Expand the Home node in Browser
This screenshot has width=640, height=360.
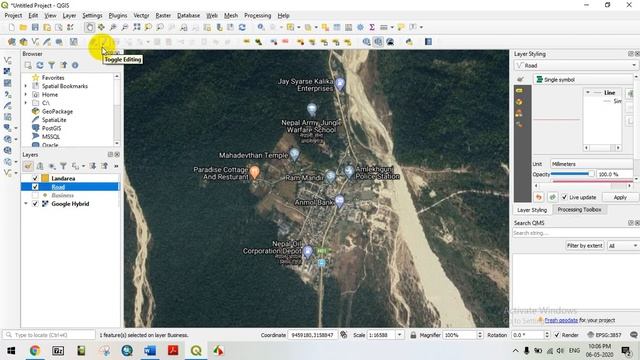coord(26,95)
